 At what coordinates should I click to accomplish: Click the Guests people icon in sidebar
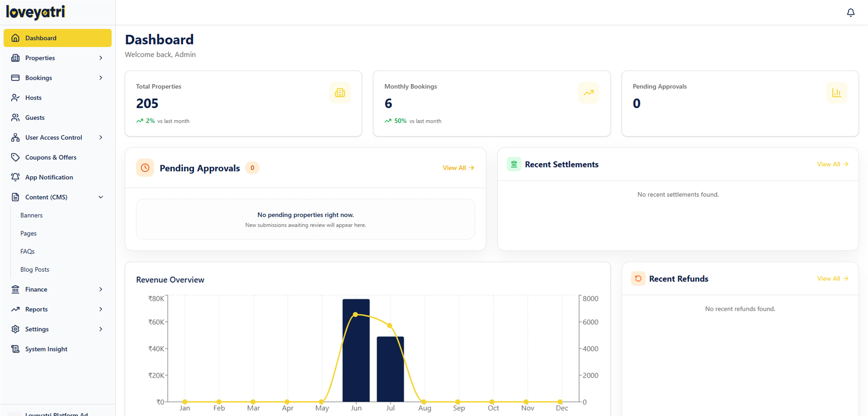[x=16, y=117]
